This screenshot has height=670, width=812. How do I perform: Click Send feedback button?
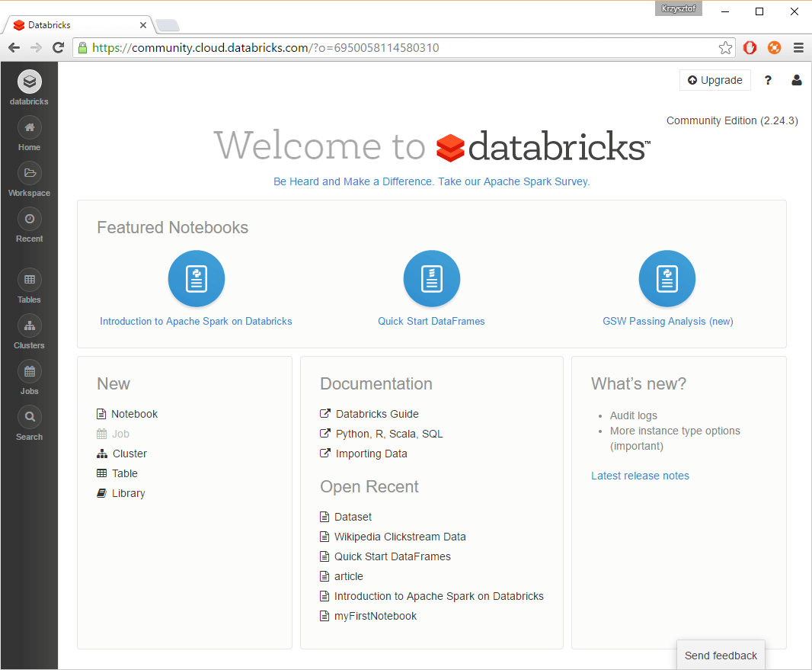tap(721, 656)
